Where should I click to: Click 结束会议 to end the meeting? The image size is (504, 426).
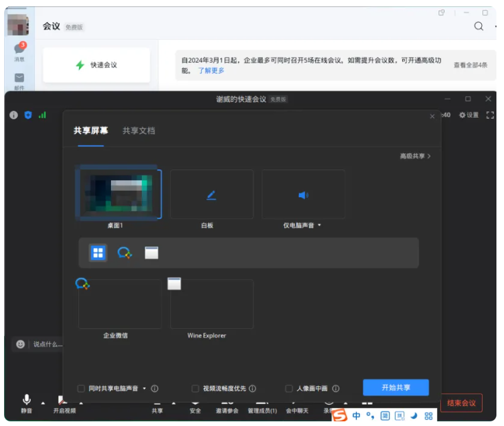pos(461,403)
